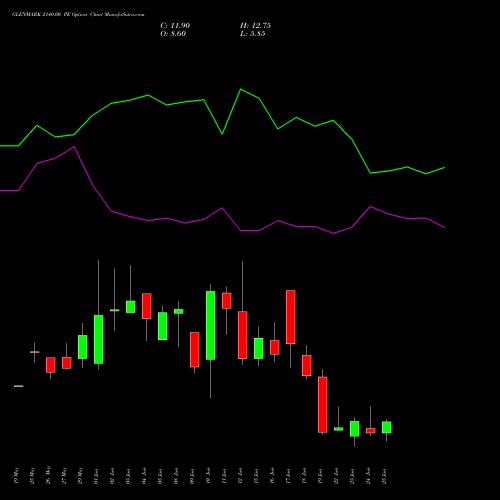
Task: Select the red candle above 17 Jun
Action: coord(291,317)
